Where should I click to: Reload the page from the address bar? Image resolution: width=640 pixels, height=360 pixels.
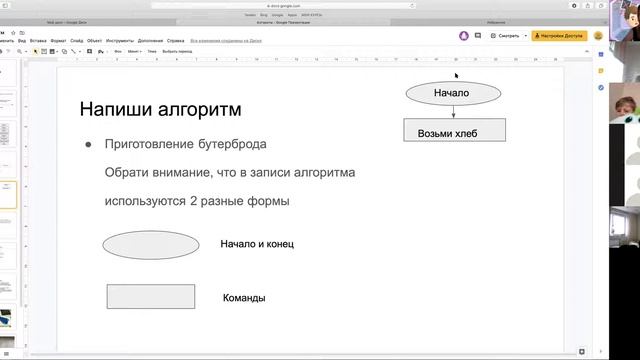pos(412,6)
